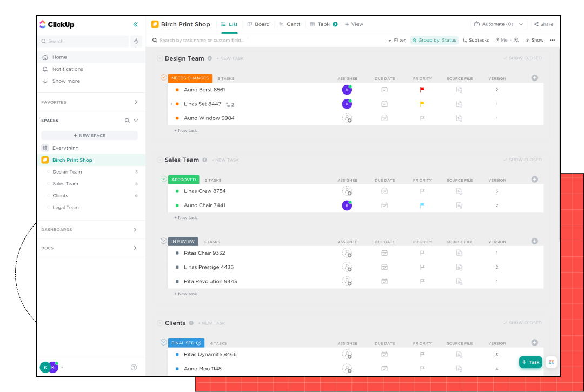Open the due date calendar for Linas Crew 8754
This screenshot has height=392, width=584.
click(384, 191)
